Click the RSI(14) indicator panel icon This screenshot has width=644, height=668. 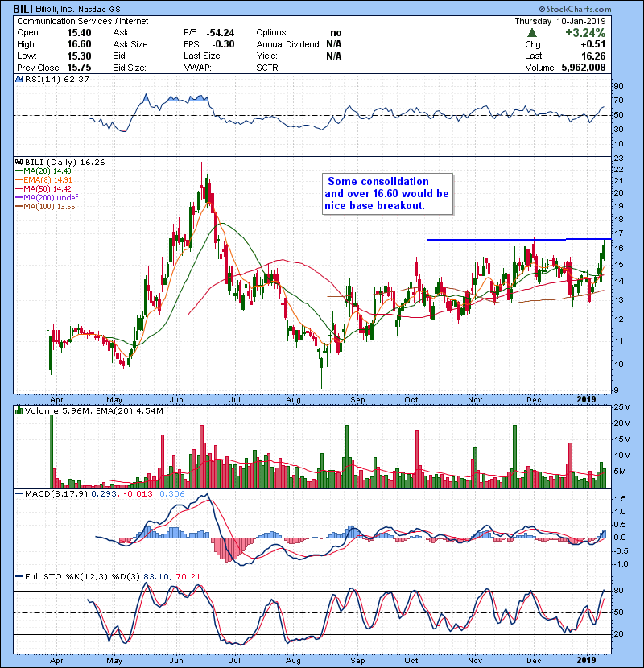click(x=19, y=79)
